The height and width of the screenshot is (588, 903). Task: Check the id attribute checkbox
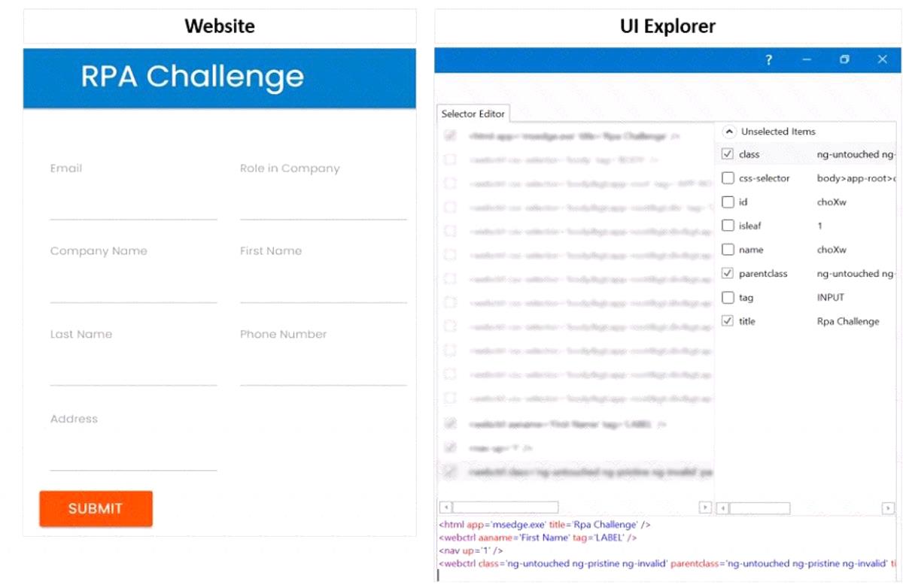click(728, 202)
